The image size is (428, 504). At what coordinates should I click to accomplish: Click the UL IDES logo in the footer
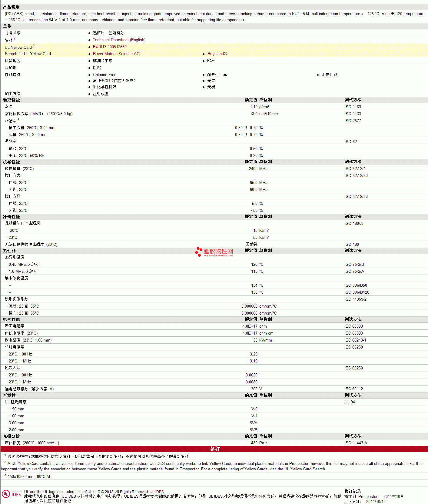point(12,494)
